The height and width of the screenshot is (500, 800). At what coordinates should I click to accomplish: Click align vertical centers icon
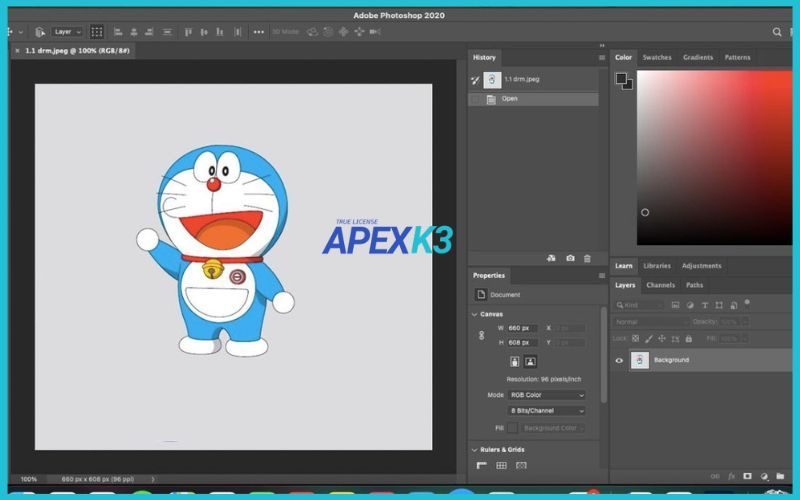coord(204,32)
